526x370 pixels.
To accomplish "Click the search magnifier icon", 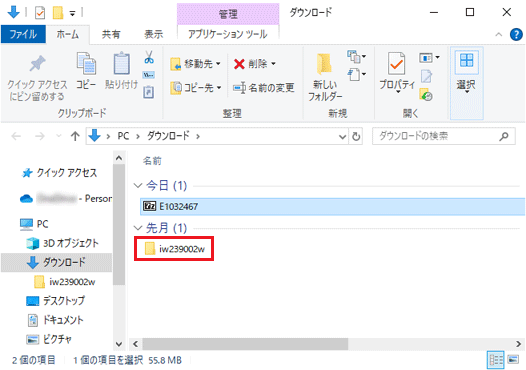I will click(x=504, y=136).
